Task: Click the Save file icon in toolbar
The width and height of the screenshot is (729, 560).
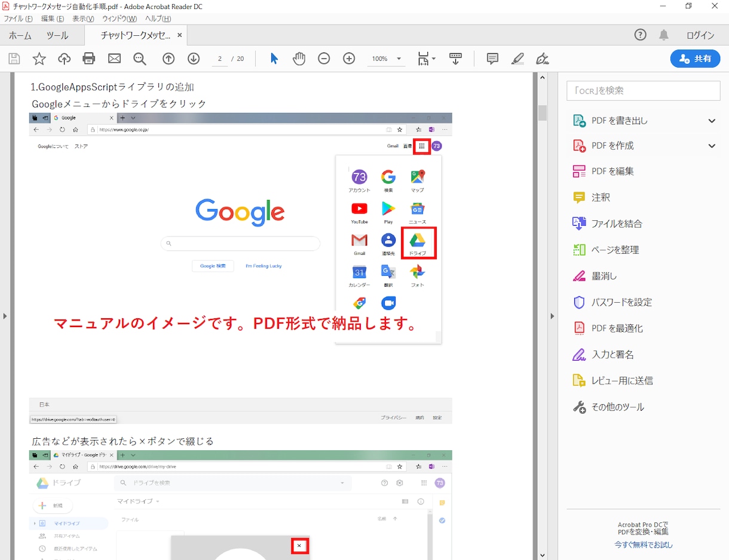Action: 14,59
